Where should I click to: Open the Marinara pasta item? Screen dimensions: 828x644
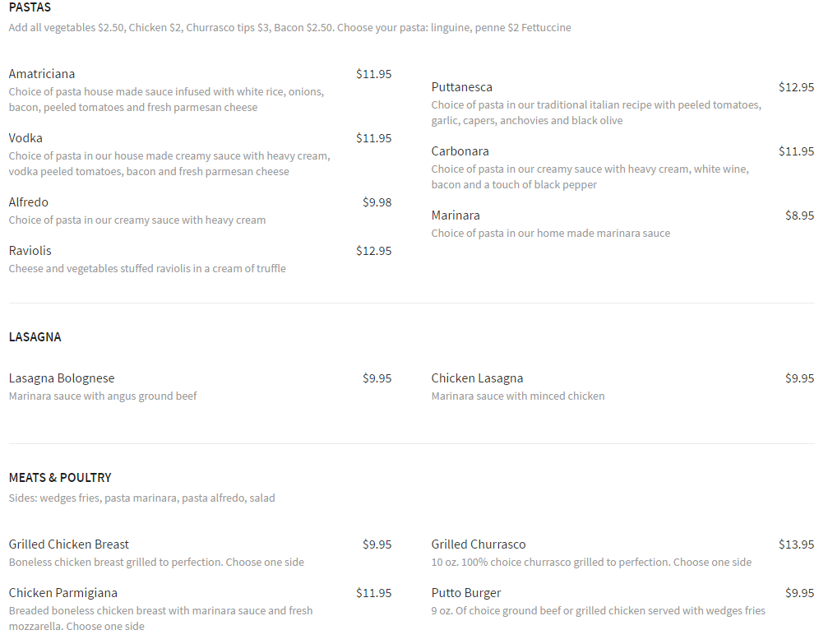456,215
